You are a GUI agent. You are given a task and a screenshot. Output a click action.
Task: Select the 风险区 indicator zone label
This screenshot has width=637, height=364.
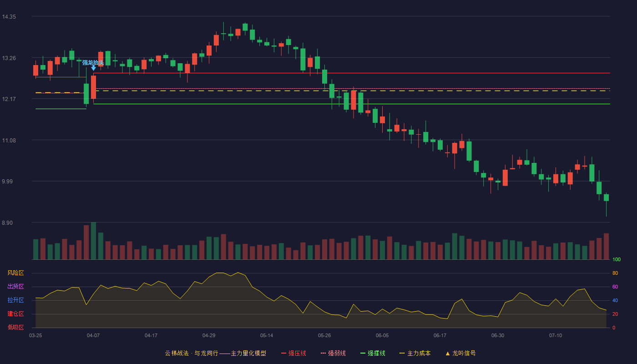click(x=15, y=273)
